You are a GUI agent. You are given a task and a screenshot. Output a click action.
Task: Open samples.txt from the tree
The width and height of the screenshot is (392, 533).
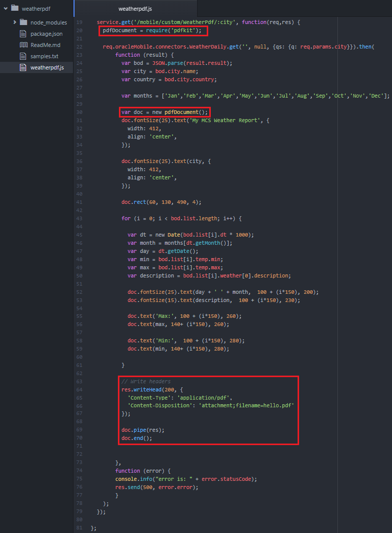(44, 56)
